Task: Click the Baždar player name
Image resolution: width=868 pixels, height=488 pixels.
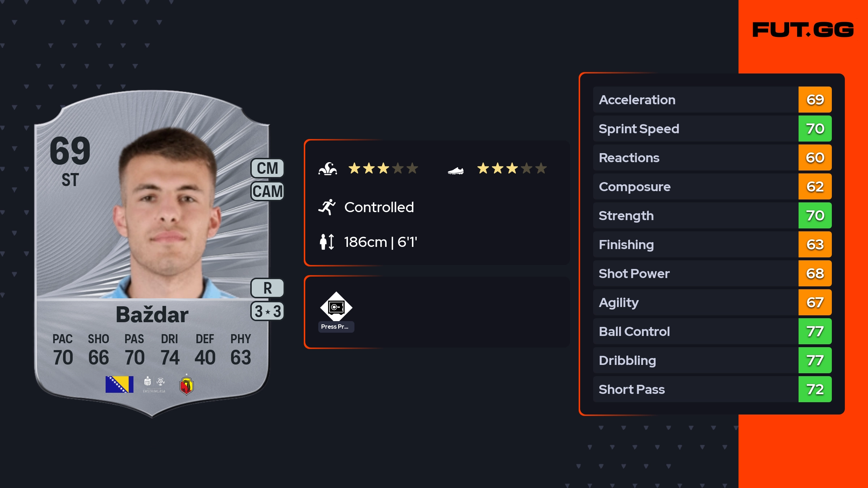Action: 152,314
